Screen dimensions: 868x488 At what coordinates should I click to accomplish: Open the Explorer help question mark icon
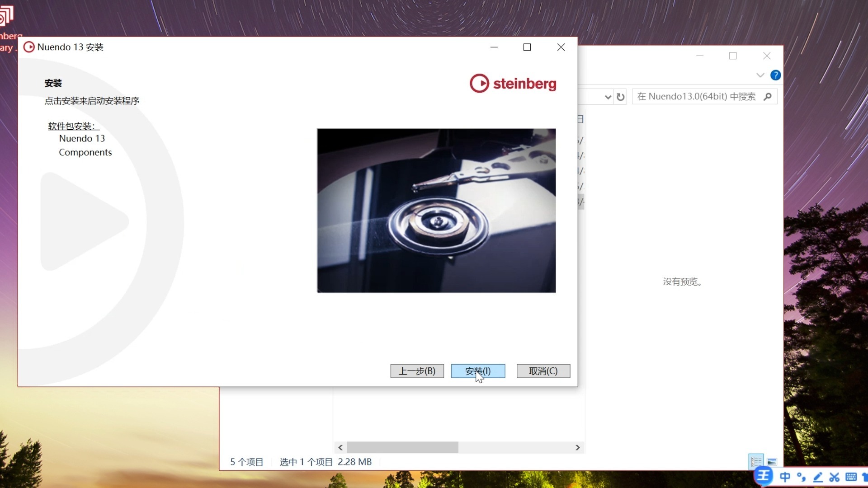(x=775, y=75)
